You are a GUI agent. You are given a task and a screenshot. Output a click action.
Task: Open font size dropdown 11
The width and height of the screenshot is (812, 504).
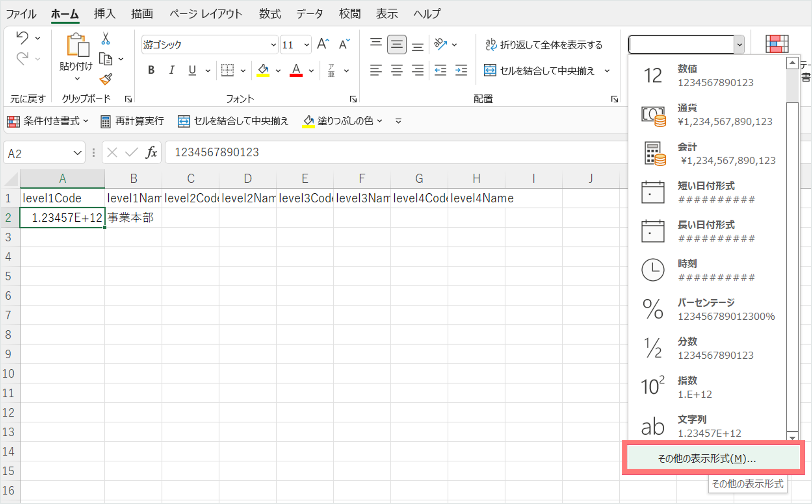[307, 45]
